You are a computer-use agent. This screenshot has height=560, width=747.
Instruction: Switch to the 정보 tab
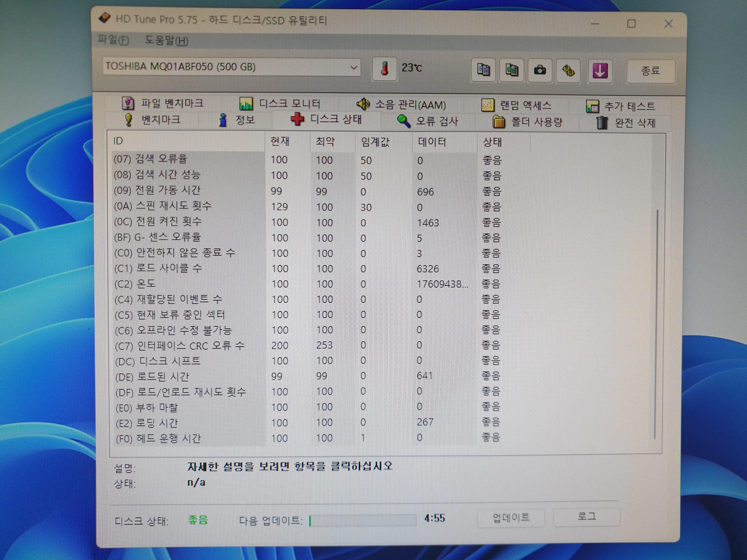[237, 120]
